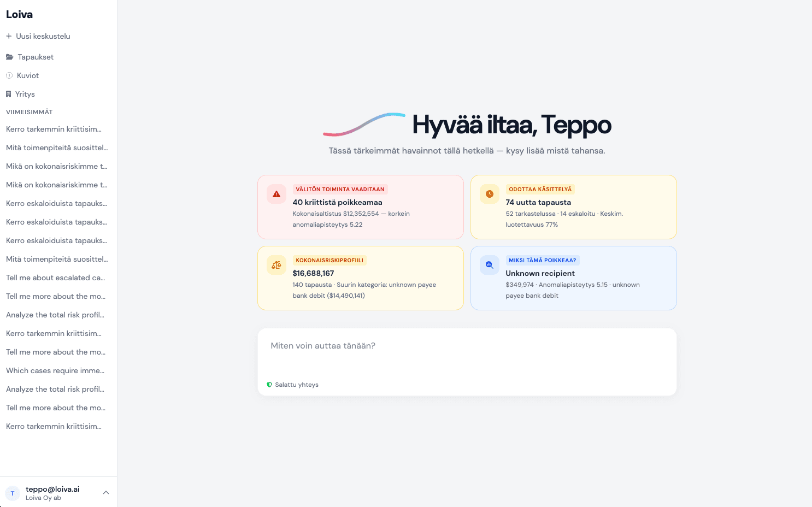Expand the account menu chevron at bottom left
Image resolution: width=812 pixels, height=507 pixels.
[x=105, y=492]
